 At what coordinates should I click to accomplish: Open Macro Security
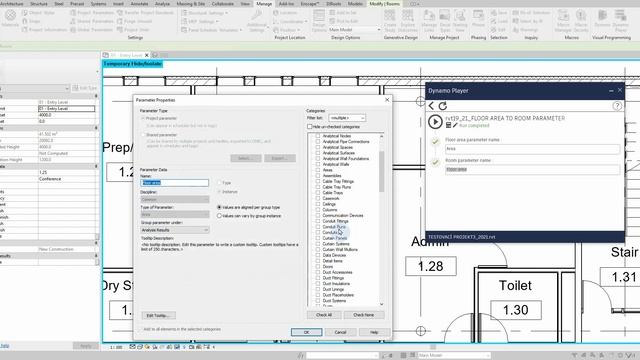(x=581, y=21)
